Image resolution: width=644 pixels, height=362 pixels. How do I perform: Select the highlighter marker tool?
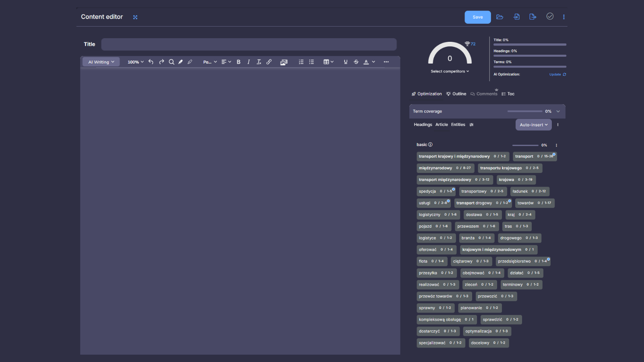tap(180, 62)
